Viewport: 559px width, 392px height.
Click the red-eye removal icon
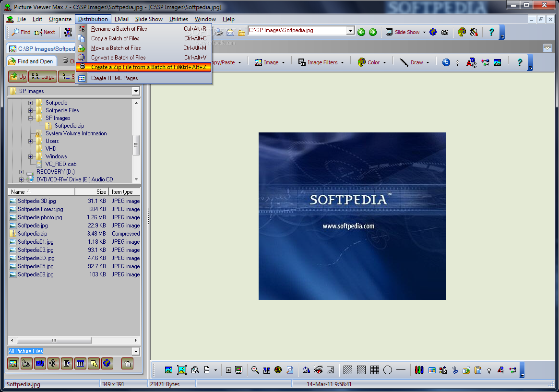pos(318,370)
